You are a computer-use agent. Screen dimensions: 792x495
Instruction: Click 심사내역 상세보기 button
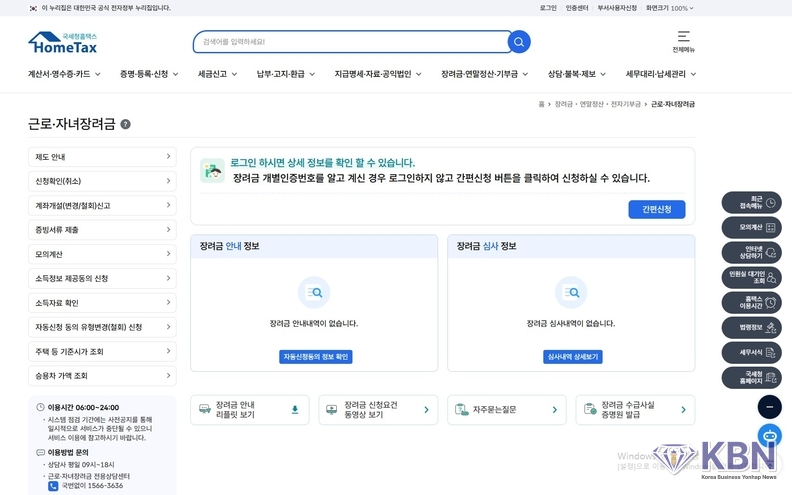[572, 357]
